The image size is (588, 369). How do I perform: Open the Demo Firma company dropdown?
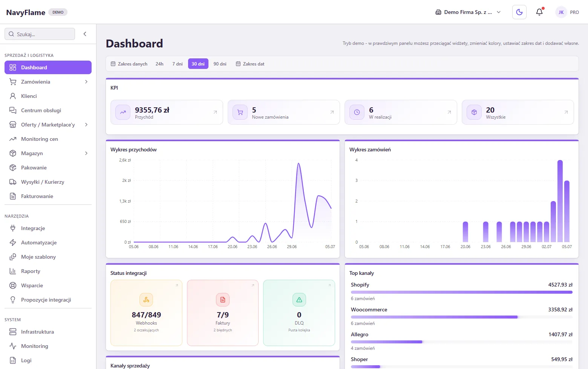point(468,12)
